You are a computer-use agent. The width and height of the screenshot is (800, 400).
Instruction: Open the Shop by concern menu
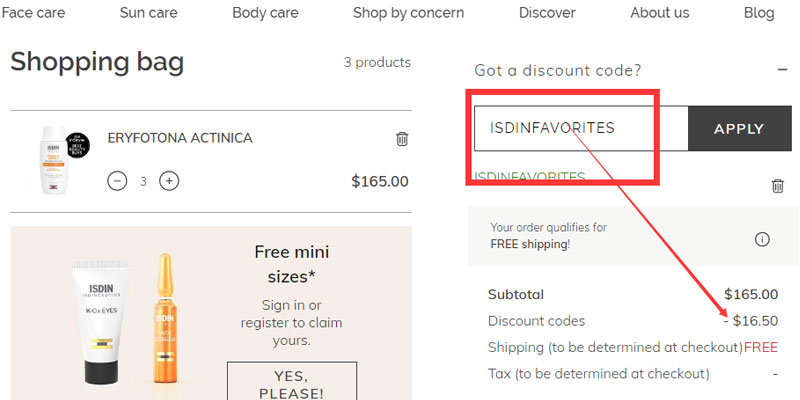408,13
